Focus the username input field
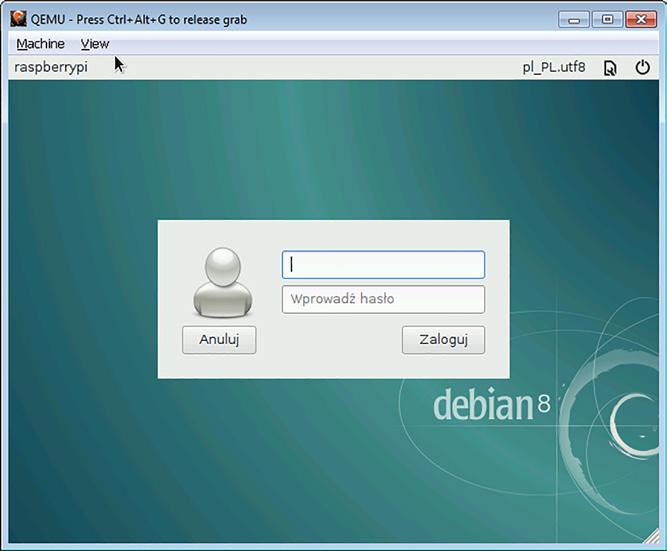Screen dimensions: 667x551 383,265
